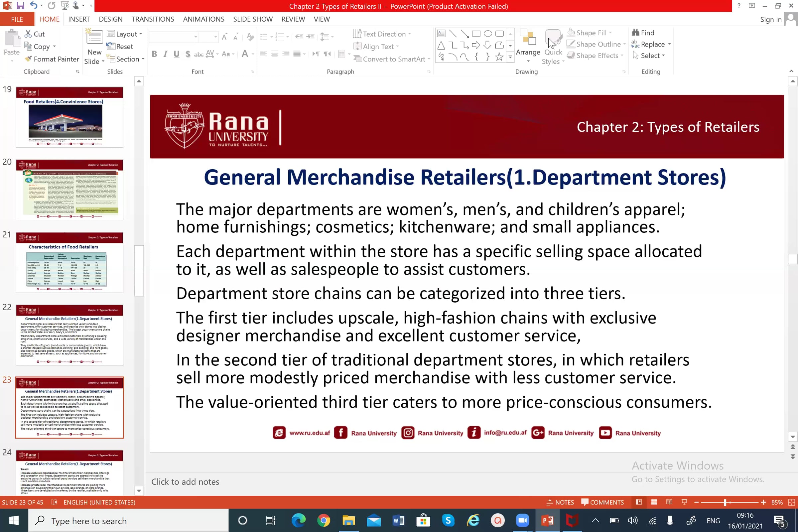Click the Format Painter brush icon
The height and width of the screenshot is (532, 798).
(29, 59)
